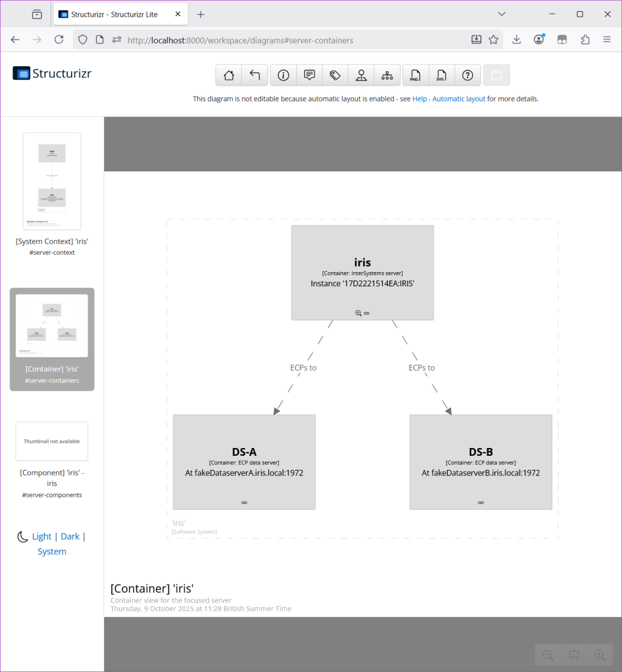Switch theme to Dark
This screenshot has width=622, height=672.
[70, 536]
